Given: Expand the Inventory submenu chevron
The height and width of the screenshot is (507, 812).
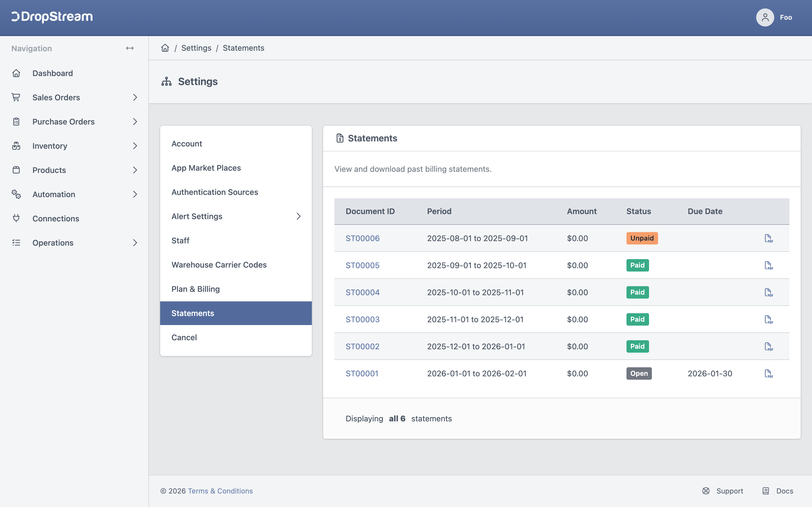Looking at the screenshot, I should click(135, 146).
